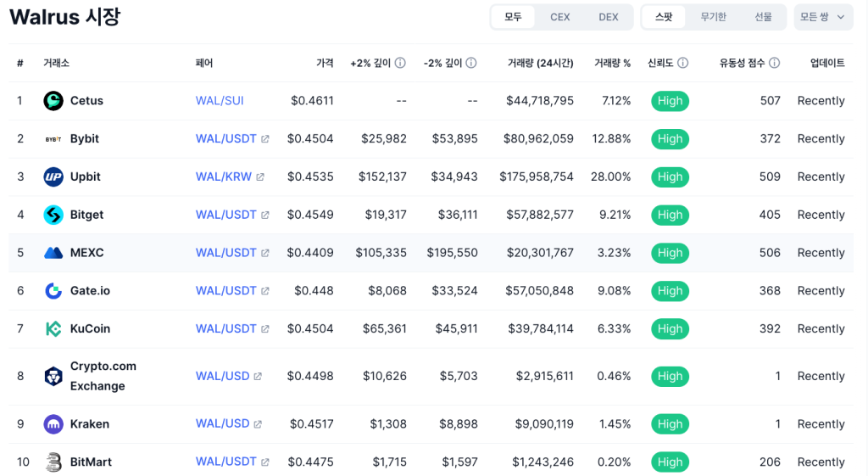Click the Cetus exchange name
868x476 pixels.
86,101
